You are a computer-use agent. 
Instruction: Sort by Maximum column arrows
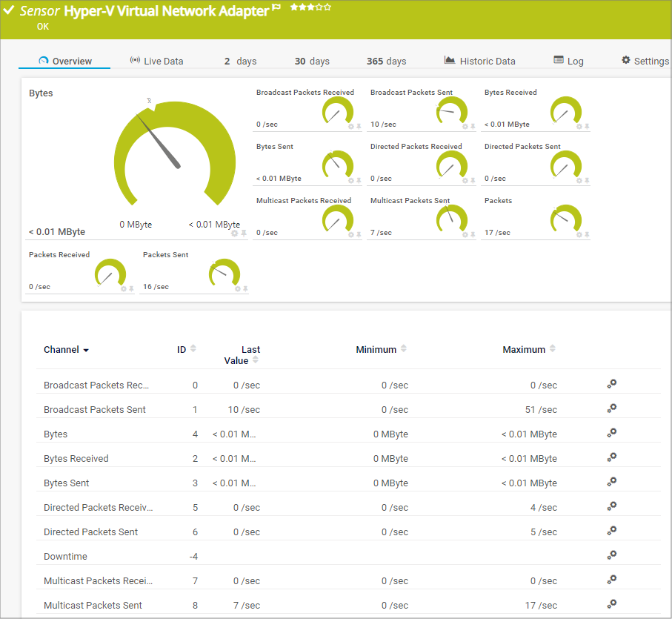553,349
